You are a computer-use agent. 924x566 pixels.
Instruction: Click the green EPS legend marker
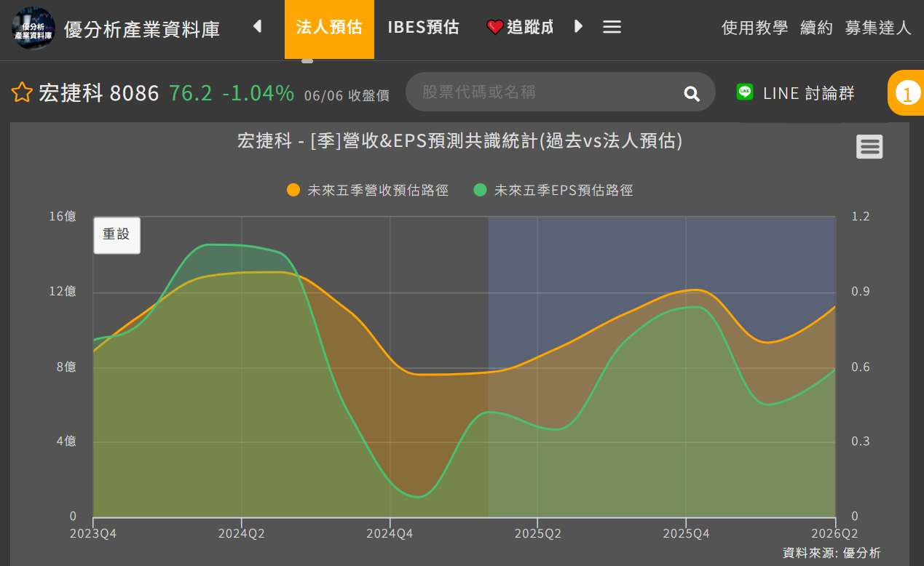(x=480, y=191)
